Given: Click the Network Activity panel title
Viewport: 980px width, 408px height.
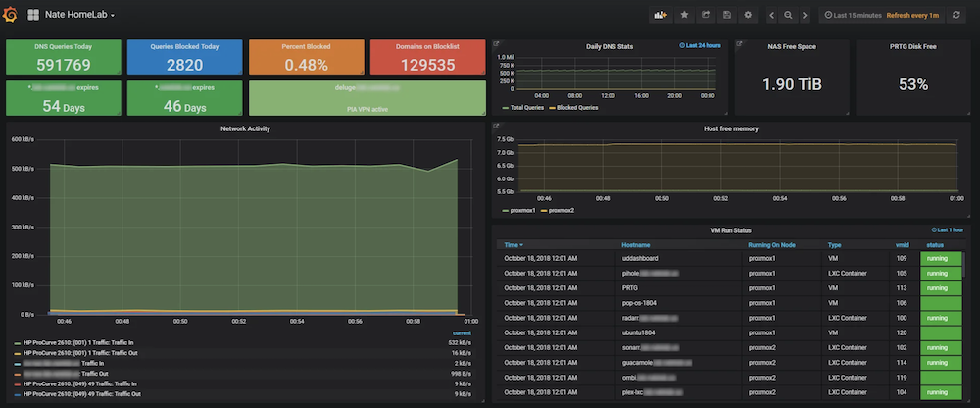Looking at the screenshot, I should coord(245,128).
